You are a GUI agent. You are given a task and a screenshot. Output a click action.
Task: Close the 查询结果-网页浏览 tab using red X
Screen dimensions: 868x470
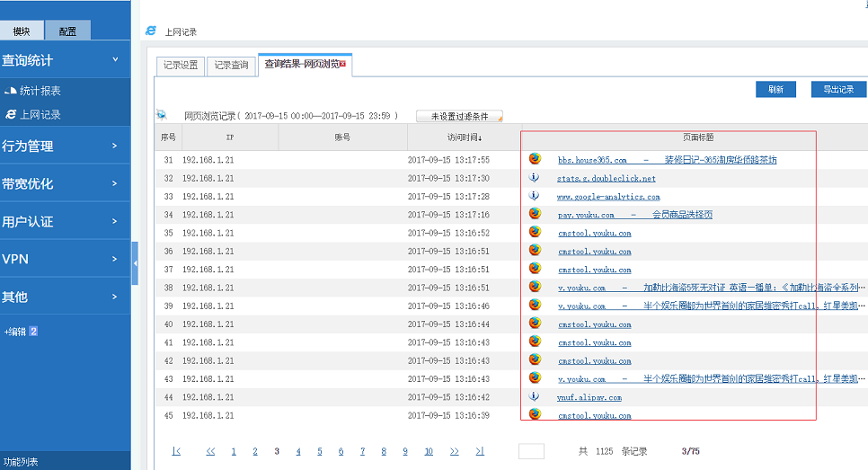[342, 64]
